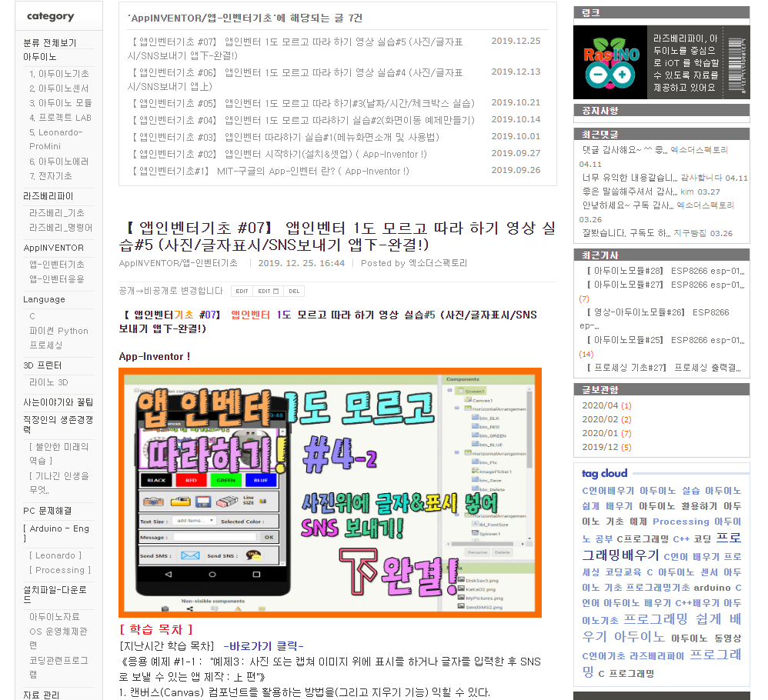Open archive '2019/12 (5)'
This screenshot has height=700, width=768.
tap(607, 447)
